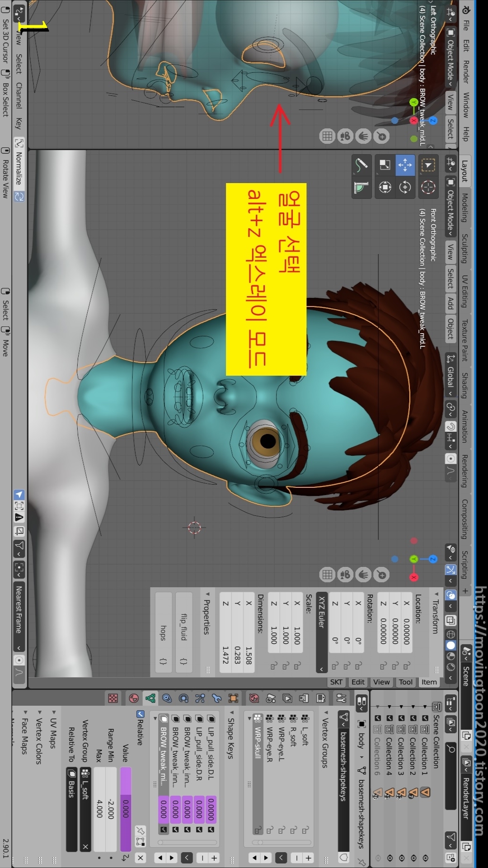Open the Particles properties tab
The height and width of the screenshot is (868, 488).
click(200, 698)
